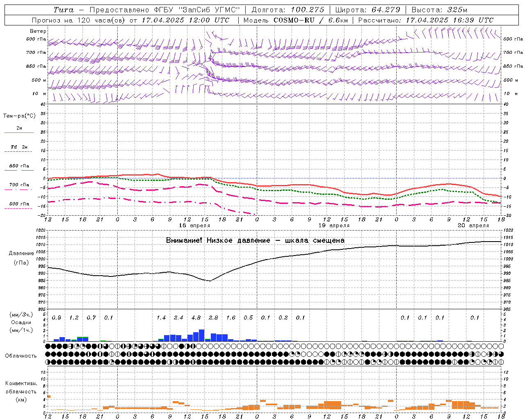Viewport: 525px width, 420px height.
Task: Click the latitude value "Широта: 64.279"
Action: click(367, 10)
